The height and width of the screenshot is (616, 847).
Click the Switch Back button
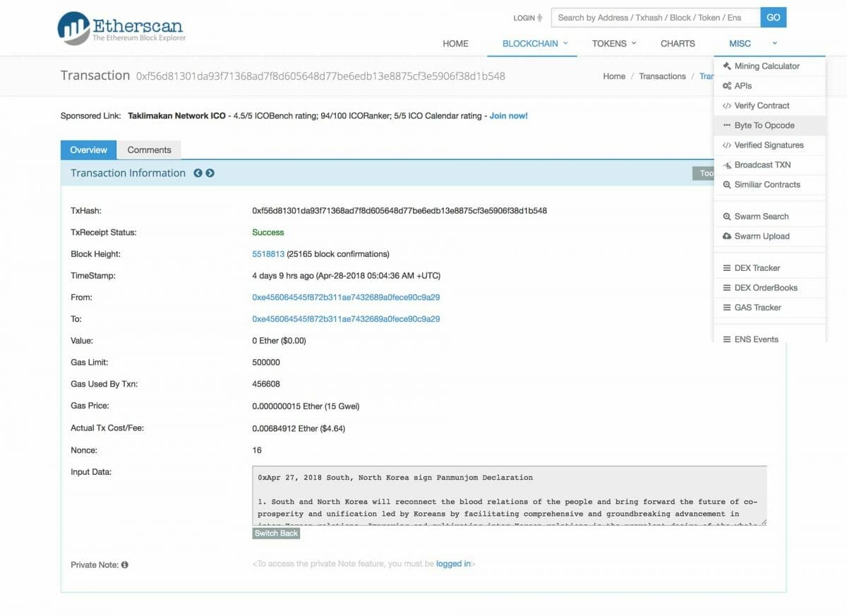(x=276, y=533)
